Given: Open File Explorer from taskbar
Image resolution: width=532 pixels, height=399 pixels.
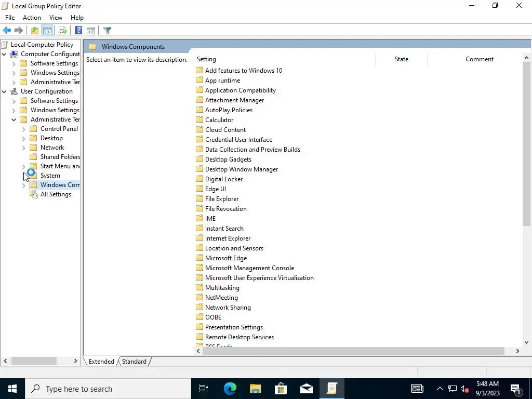Looking at the screenshot, I should pyautogui.click(x=255, y=389).
